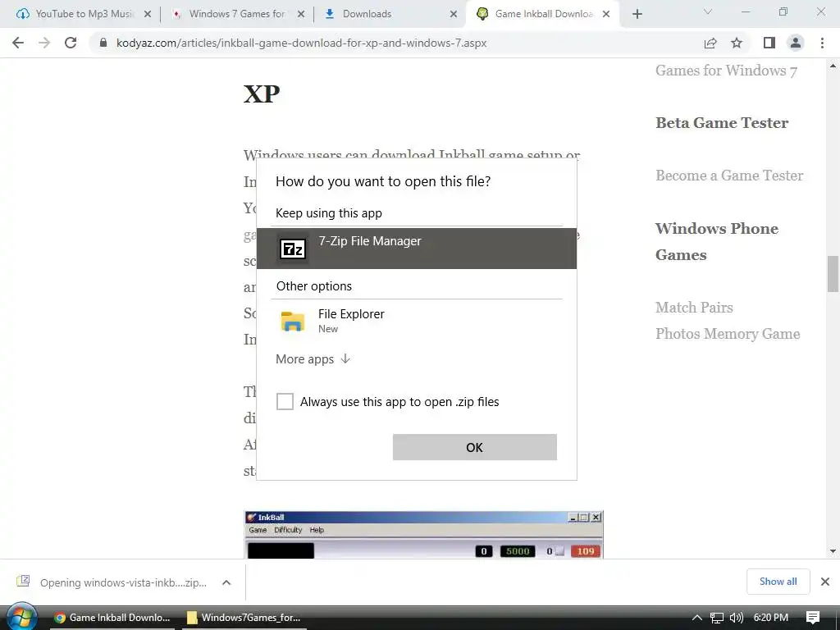Viewport: 840px width, 630px height.
Task: Click the 6:20 PM taskbar clock
Action: [771, 618]
